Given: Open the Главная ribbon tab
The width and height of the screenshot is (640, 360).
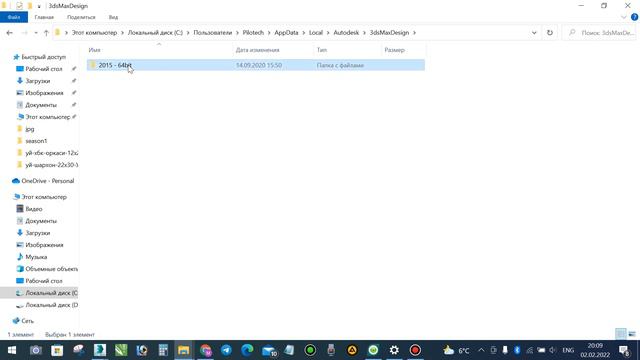Looking at the screenshot, I should (44, 17).
